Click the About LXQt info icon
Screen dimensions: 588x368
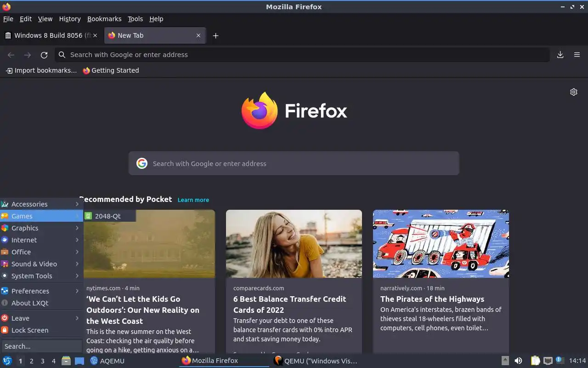pyautogui.click(x=5, y=303)
